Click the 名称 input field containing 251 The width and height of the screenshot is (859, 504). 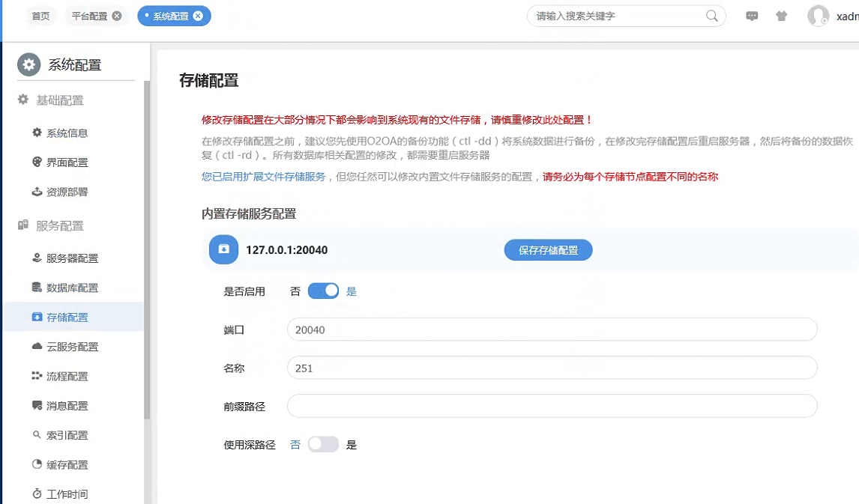click(x=552, y=368)
